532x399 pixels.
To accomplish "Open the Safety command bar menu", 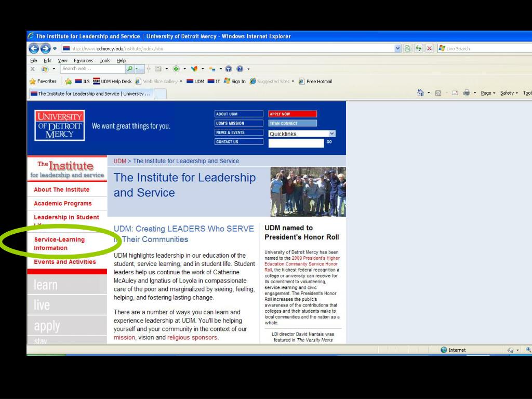I will pyautogui.click(x=509, y=93).
